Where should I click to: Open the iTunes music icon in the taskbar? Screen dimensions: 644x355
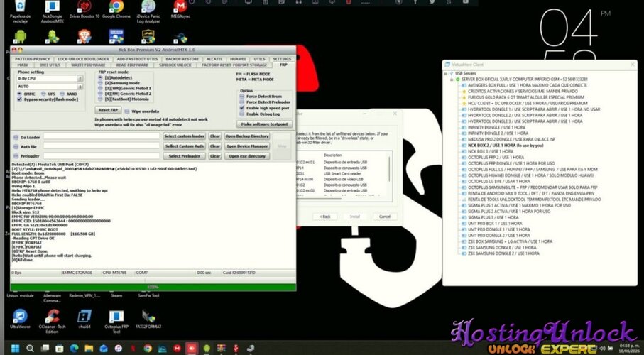(119, 349)
